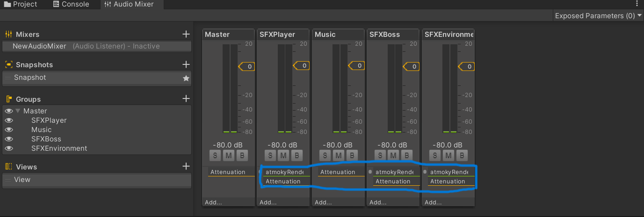Viewport: 644px width, 217px height.
Task: Select SFXBoss in Groups tree
Action: coord(46,139)
